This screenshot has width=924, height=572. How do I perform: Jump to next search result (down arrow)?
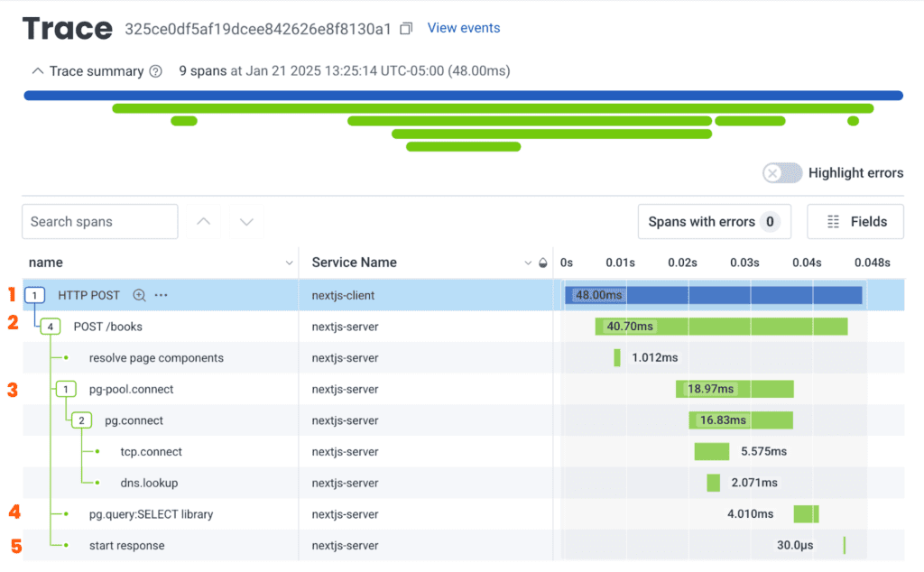(246, 222)
